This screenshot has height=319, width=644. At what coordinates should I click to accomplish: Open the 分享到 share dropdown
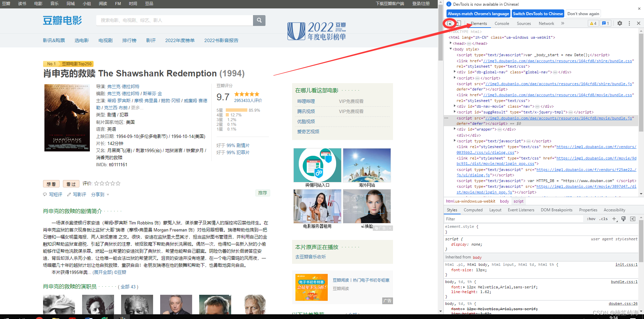100,194
